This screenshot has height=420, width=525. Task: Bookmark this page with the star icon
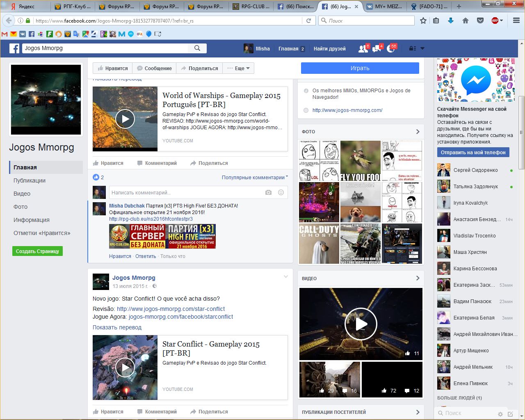click(423, 21)
